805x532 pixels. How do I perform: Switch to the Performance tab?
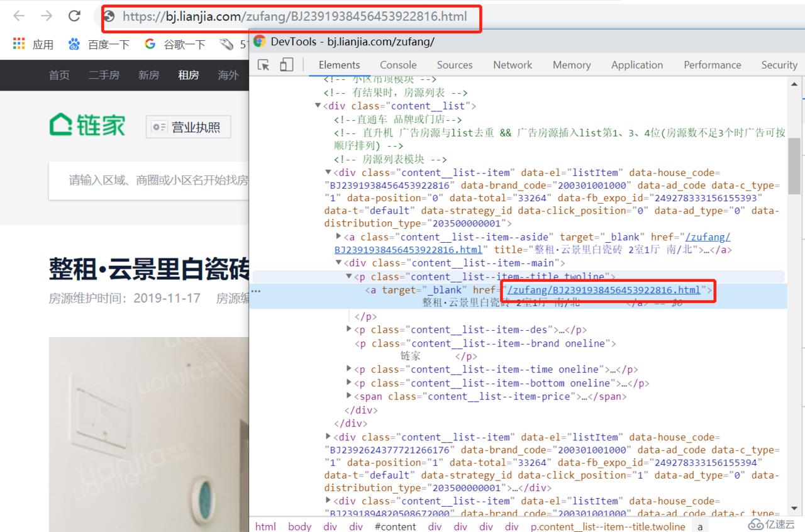[713, 65]
